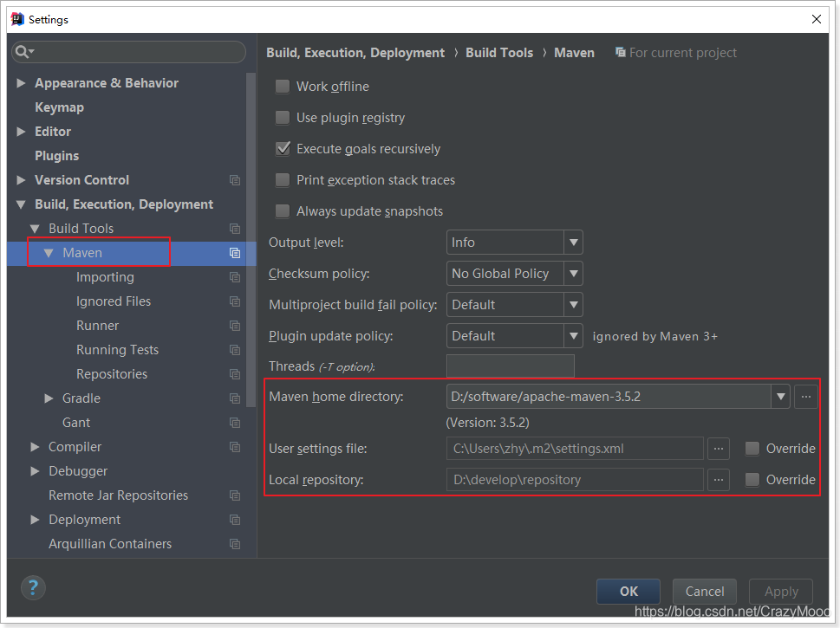Open the Importing settings page
This screenshot has height=628, width=840.
point(105,277)
